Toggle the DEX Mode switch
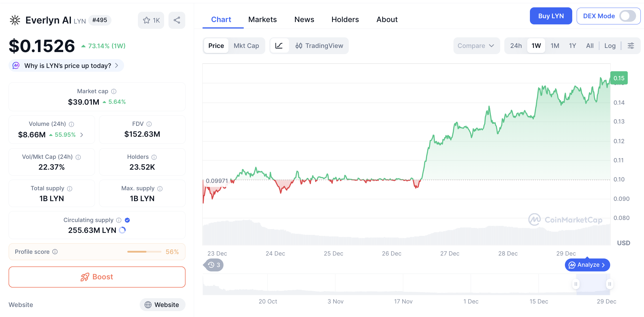Viewport: 644px width, 317px height. (627, 16)
